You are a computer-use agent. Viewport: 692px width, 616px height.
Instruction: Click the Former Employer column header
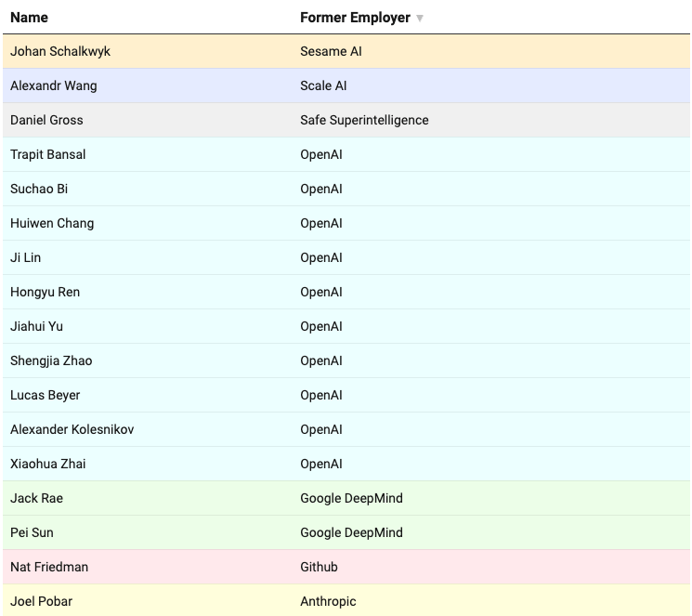355,18
